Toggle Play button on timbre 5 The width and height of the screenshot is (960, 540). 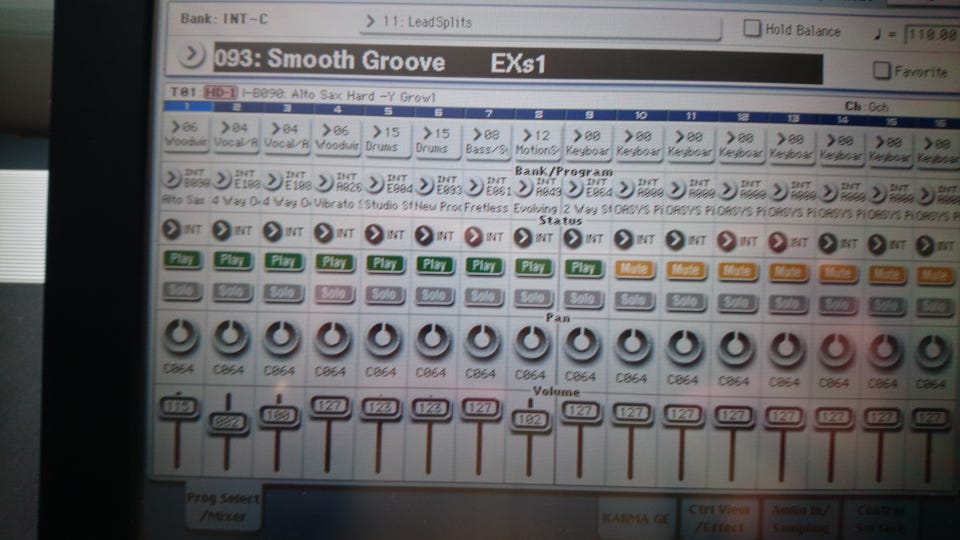pos(384,264)
